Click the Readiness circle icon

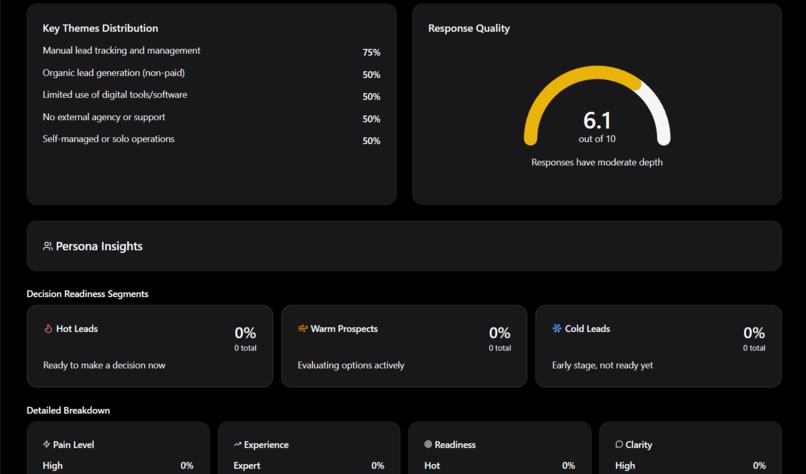point(428,444)
